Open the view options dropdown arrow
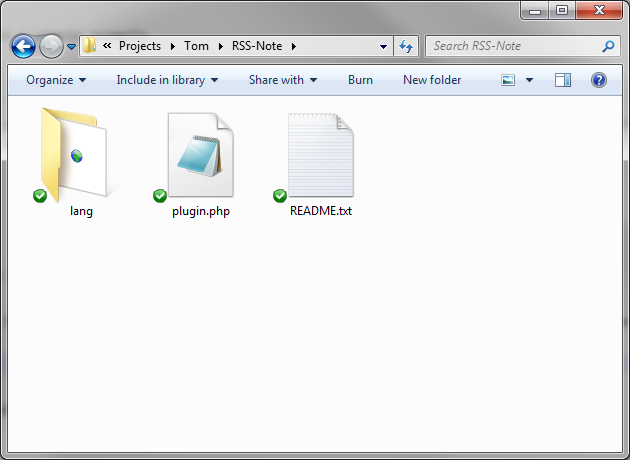Viewport: 630px width, 460px height. 530,80
